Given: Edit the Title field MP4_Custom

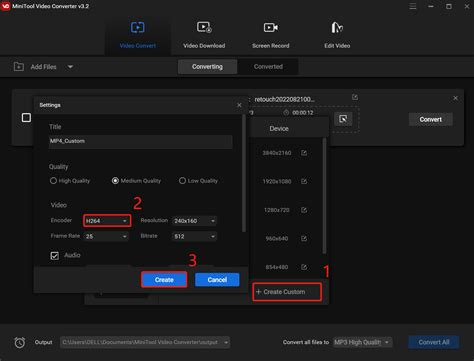Looking at the screenshot, I should pos(140,141).
